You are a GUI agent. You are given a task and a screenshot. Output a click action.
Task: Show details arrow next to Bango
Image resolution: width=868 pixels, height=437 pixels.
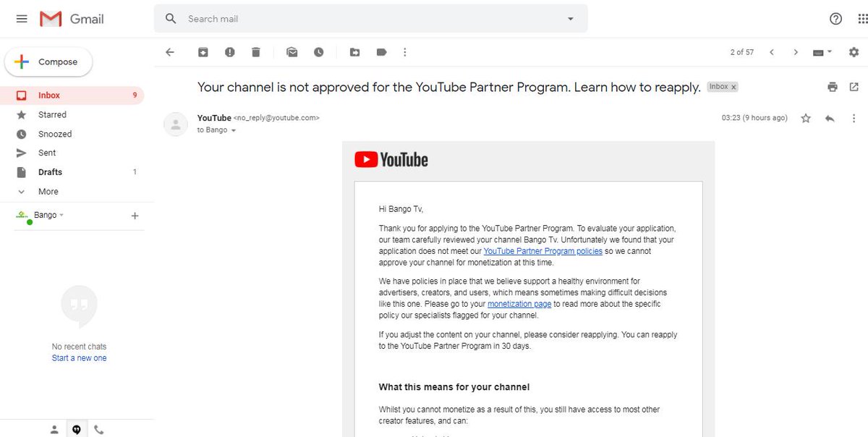click(234, 131)
